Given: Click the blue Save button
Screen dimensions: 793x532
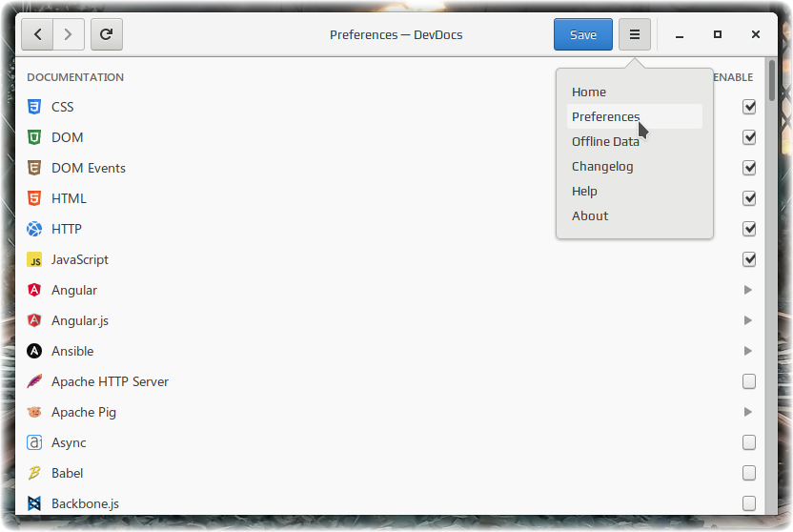Looking at the screenshot, I should coord(583,34).
